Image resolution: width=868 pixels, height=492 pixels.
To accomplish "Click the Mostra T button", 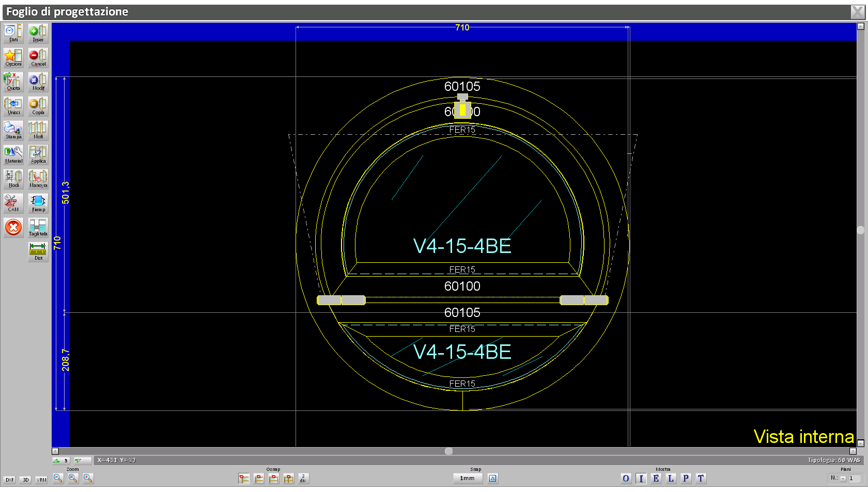I will coord(701,479).
